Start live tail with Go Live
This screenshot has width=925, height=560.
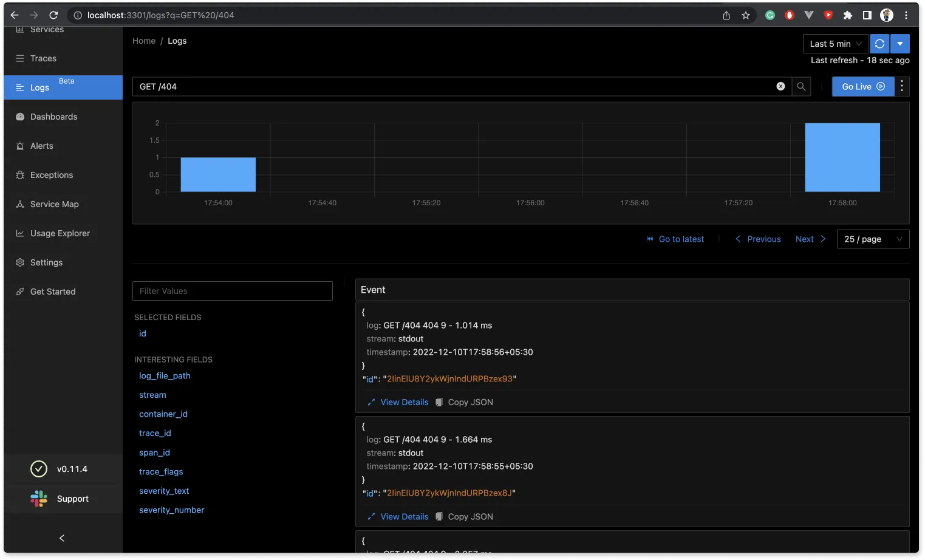(863, 86)
